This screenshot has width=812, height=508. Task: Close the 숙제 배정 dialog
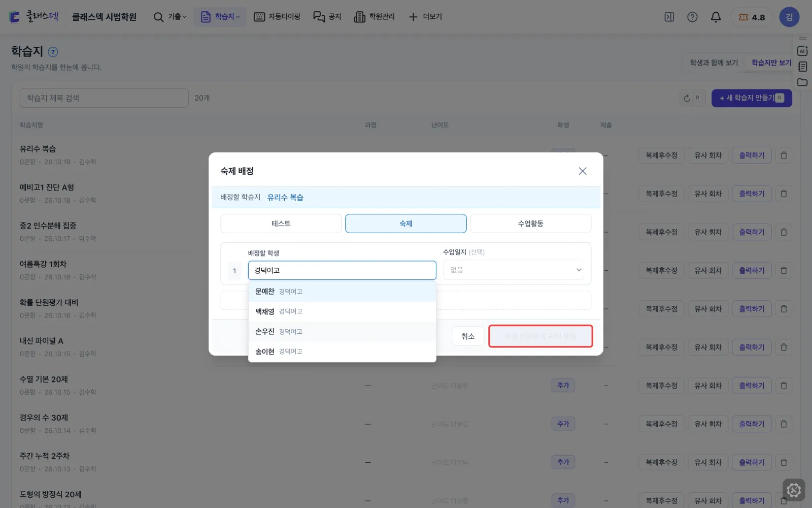click(x=583, y=171)
